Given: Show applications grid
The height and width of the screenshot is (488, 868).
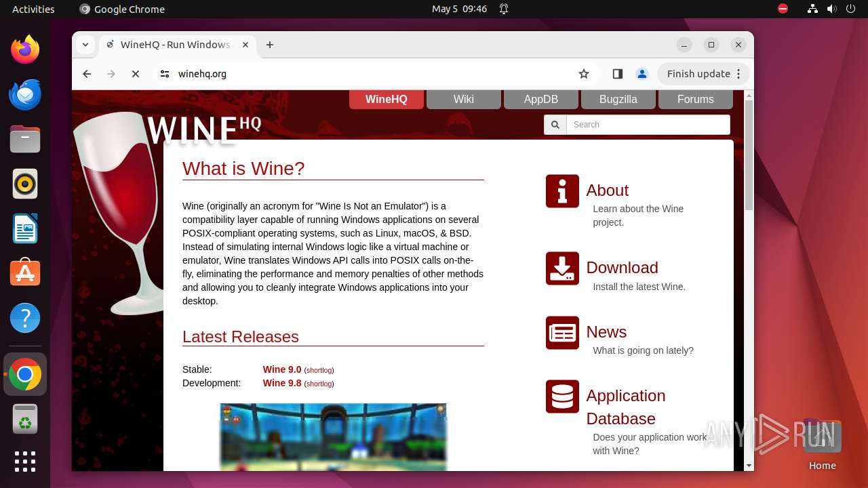Looking at the screenshot, I should click(x=25, y=462).
